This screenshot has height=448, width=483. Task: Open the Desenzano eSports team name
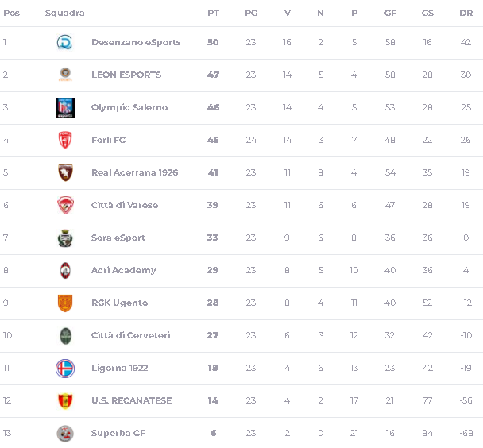pos(136,42)
